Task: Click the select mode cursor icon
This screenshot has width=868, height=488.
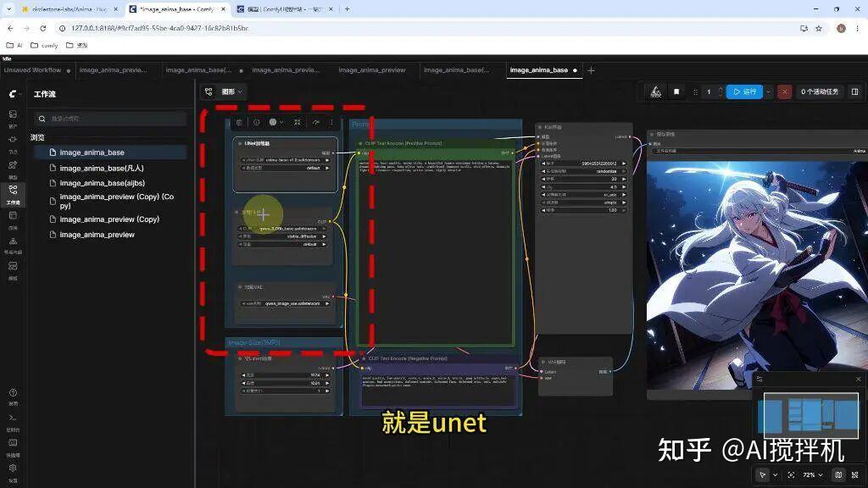Action: pyautogui.click(x=763, y=474)
